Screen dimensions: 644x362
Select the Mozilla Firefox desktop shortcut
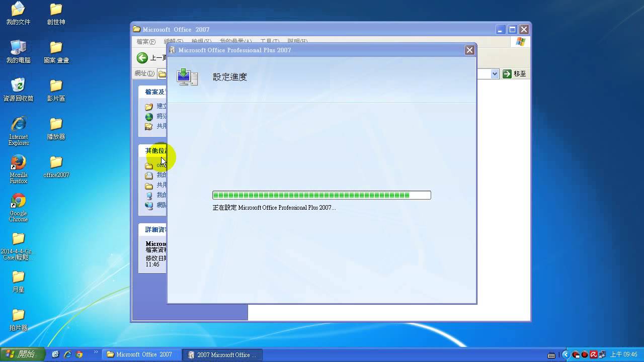point(18,169)
